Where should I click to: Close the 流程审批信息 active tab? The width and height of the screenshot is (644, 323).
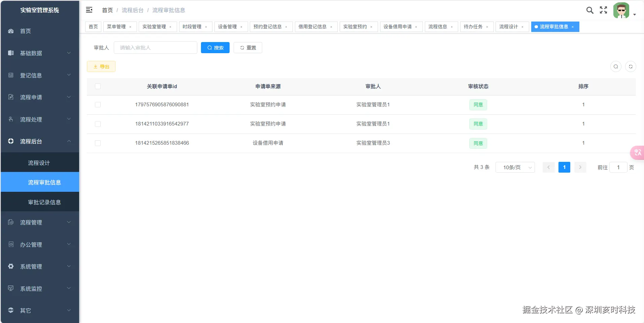click(x=573, y=27)
